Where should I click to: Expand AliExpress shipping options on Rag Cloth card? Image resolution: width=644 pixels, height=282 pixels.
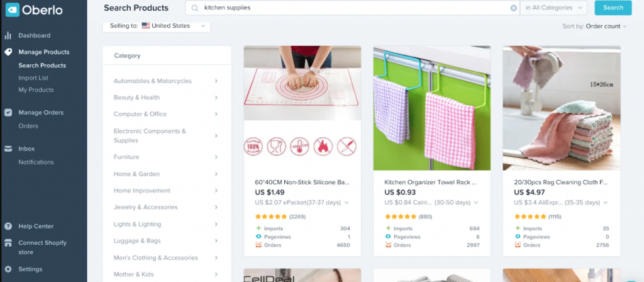[x=606, y=203]
